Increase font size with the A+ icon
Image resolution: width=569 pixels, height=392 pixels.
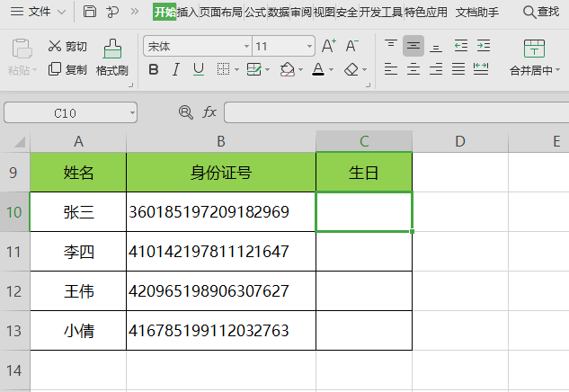coord(328,46)
